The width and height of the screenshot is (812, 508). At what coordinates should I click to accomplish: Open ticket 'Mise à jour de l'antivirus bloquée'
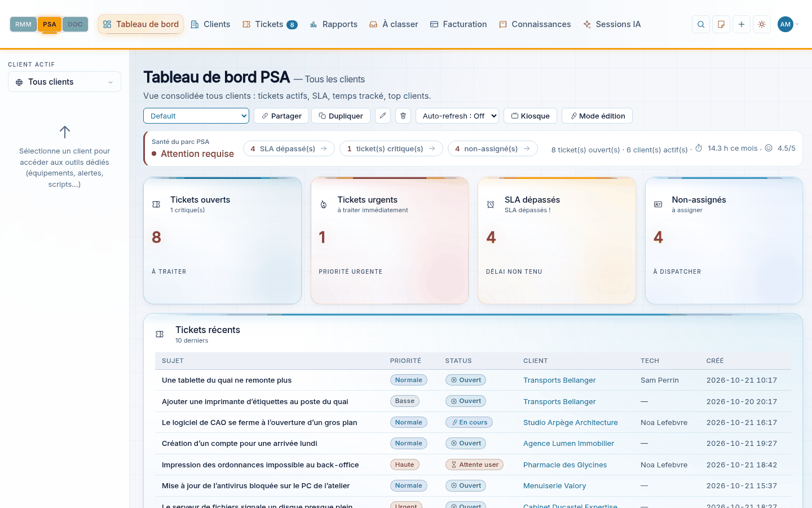pyautogui.click(x=255, y=486)
